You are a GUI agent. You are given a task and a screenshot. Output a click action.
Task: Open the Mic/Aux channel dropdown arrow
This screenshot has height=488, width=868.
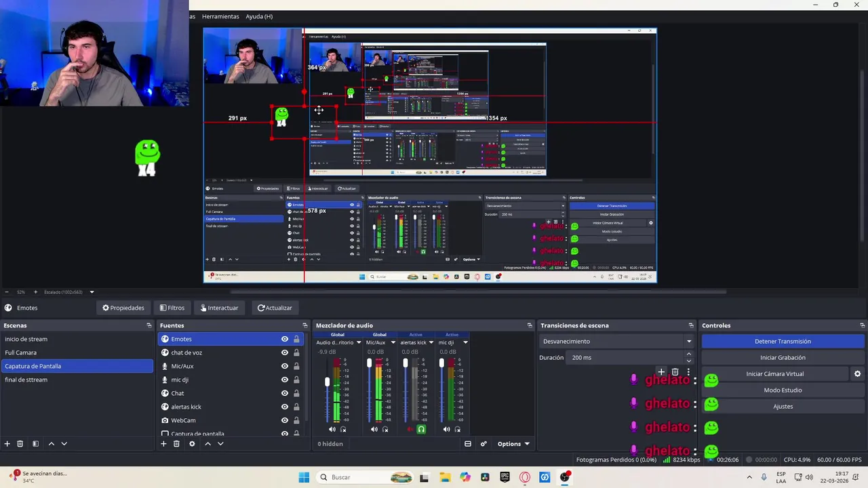point(393,342)
